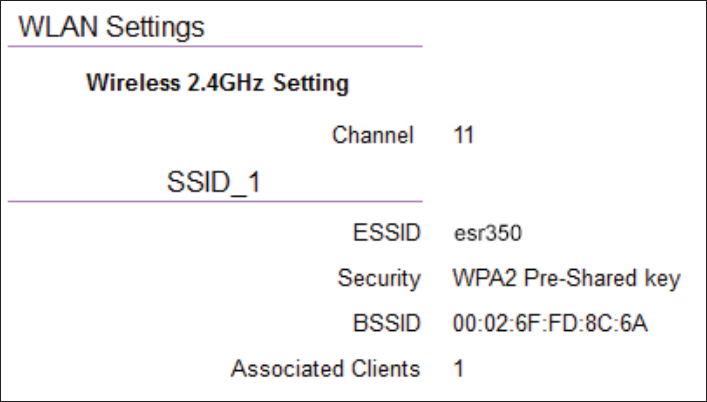Select the WPA2 Pre-Shared key text

click(566, 279)
